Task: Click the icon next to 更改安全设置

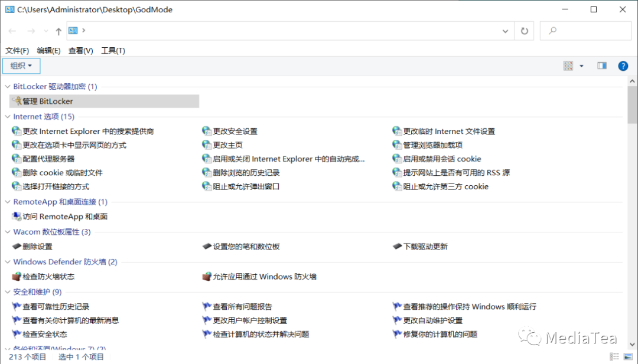Action: (207, 131)
